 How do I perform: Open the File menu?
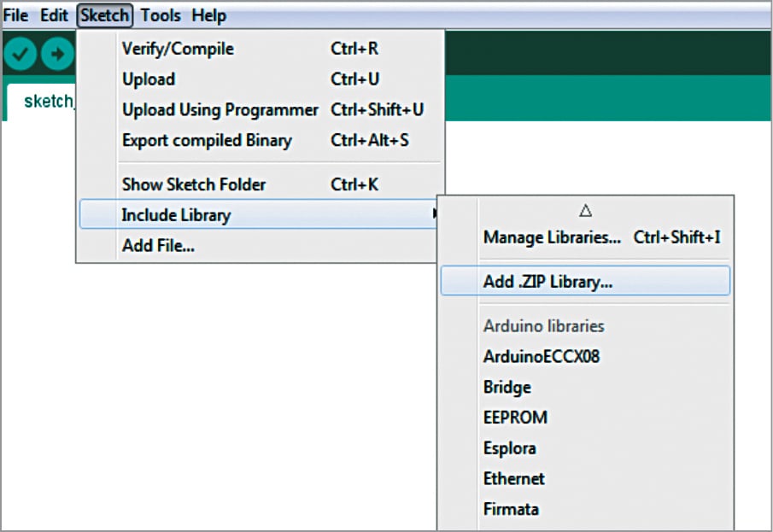pyautogui.click(x=16, y=15)
